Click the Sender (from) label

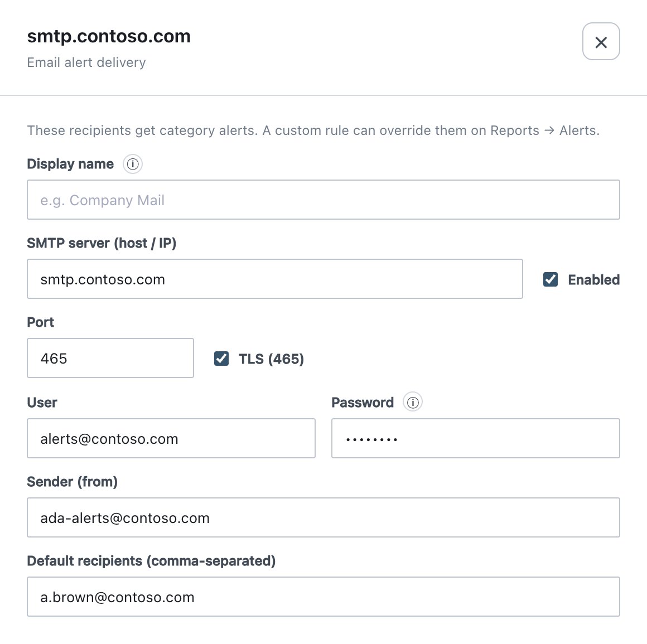(x=72, y=482)
